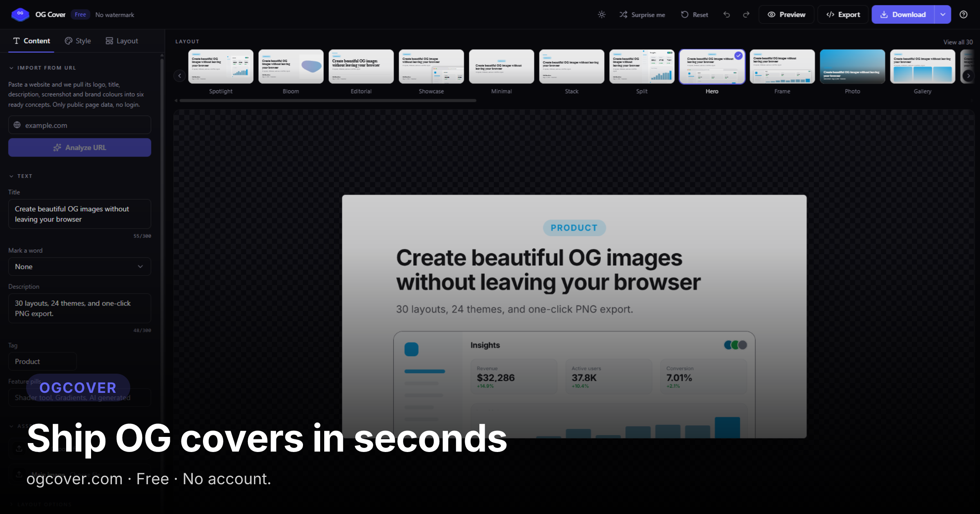
Task: Select the Showcase layout thumbnail
Action: (x=431, y=66)
